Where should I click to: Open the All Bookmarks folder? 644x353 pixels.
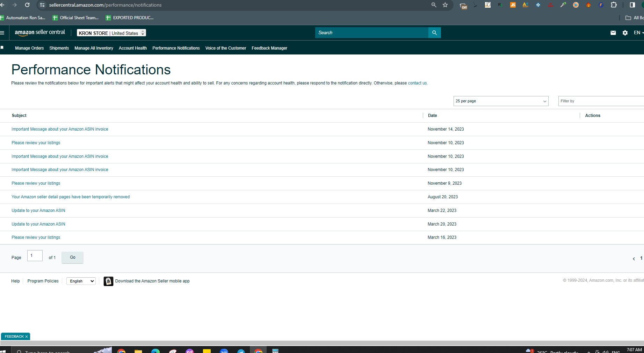point(634,18)
